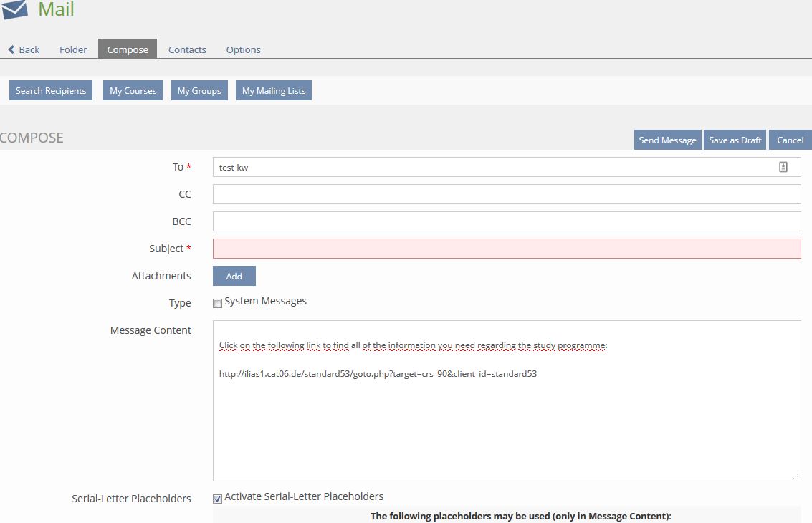Click the contact icon in To field
The image size is (812, 523).
[x=783, y=167]
